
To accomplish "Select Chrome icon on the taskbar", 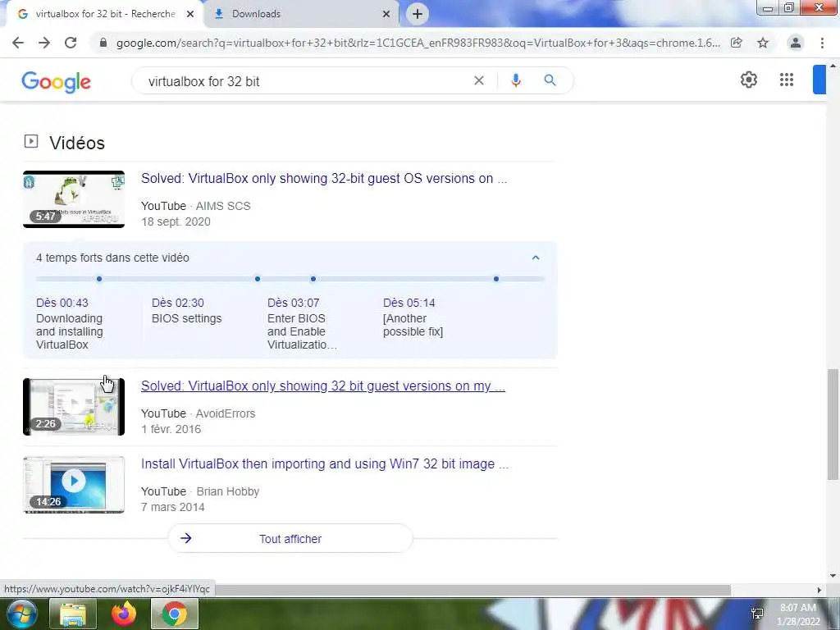I will (175, 614).
